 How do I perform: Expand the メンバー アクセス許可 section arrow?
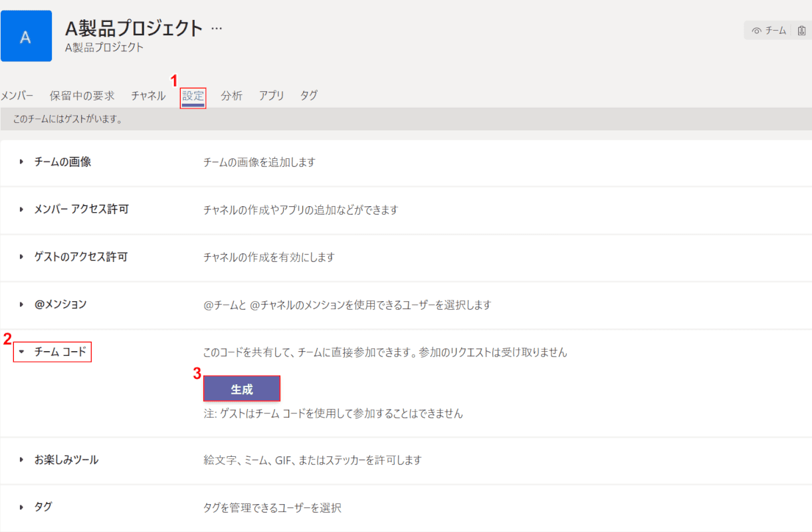click(x=21, y=209)
